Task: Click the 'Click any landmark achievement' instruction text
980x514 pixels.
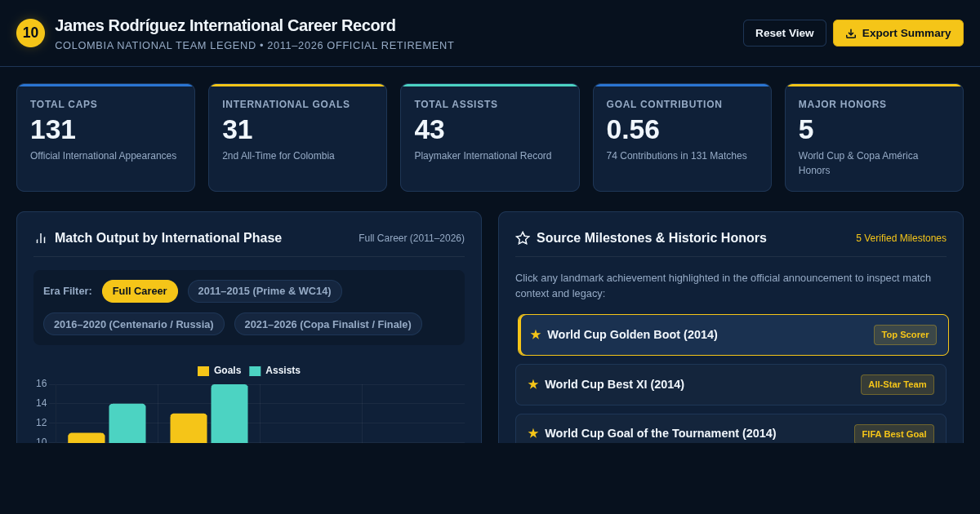Action: [723, 286]
